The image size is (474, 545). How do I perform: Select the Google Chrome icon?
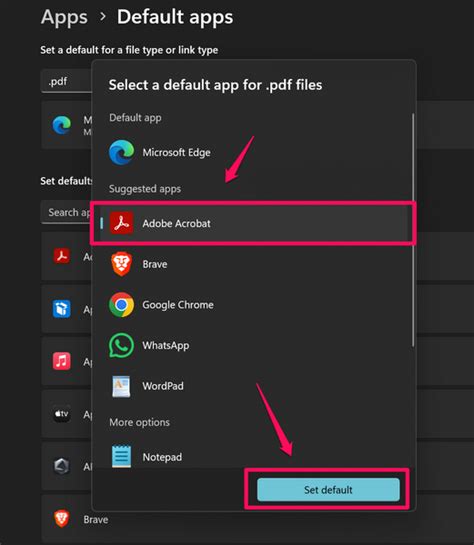121,305
